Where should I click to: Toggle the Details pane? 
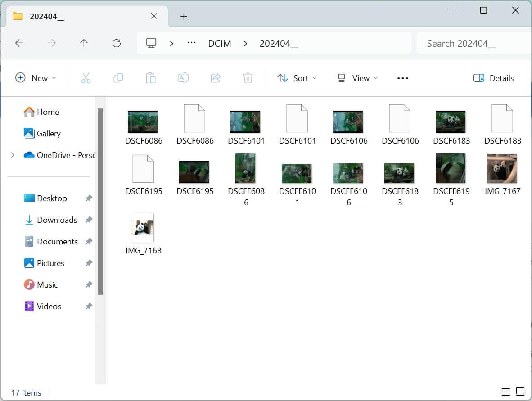pyautogui.click(x=493, y=78)
